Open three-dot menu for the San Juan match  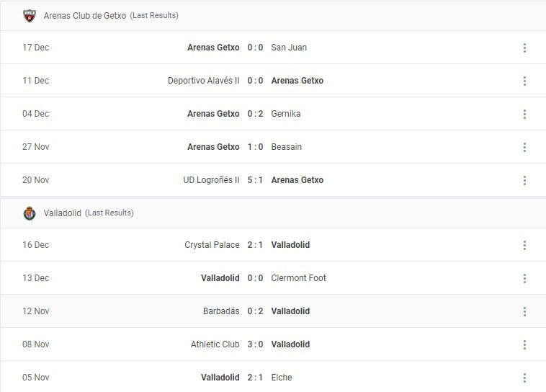click(x=524, y=48)
